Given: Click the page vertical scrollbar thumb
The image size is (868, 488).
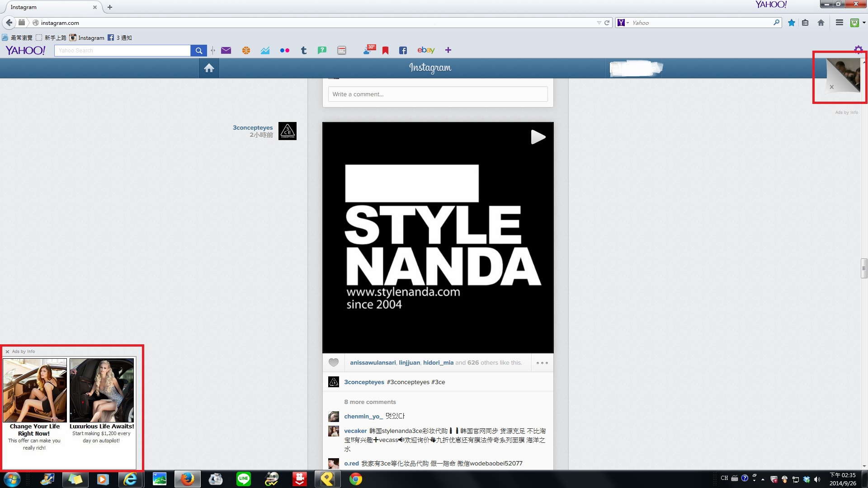Looking at the screenshot, I should 864,268.
